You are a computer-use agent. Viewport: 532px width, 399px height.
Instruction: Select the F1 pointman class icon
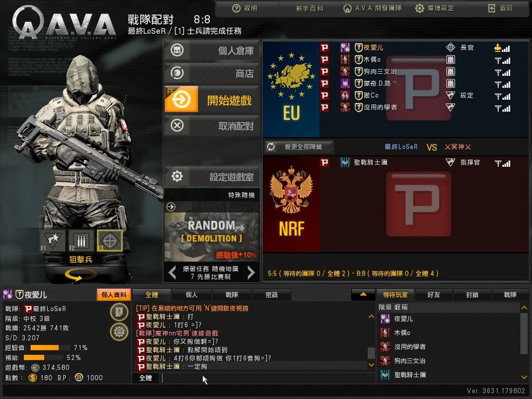coord(53,241)
